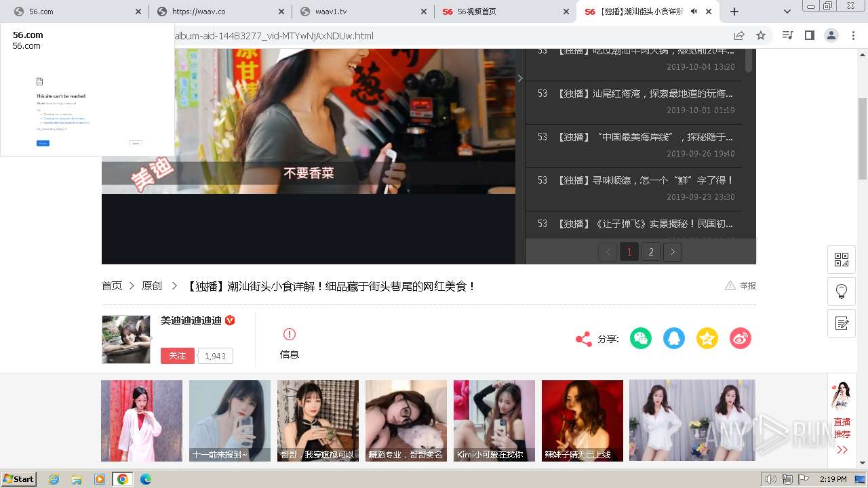Expand live recommendations double chevron
Screen dimensions: 868x488
(x=842, y=450)
